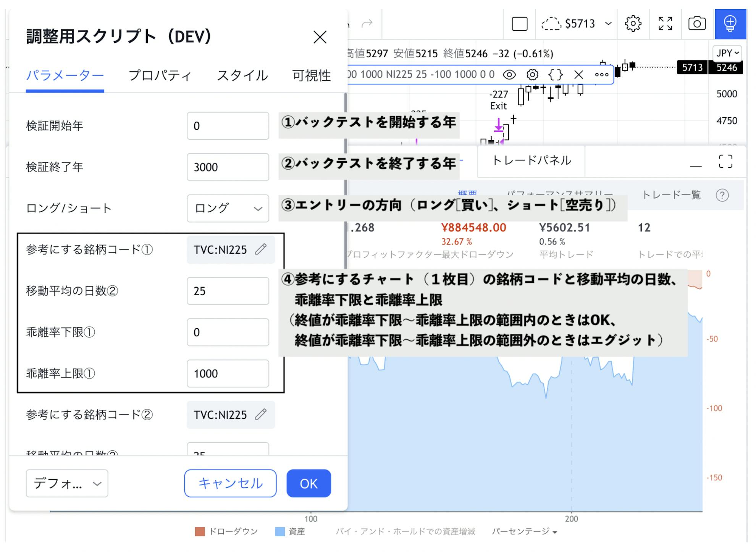Open the プロパティ tab

(160, 75)
